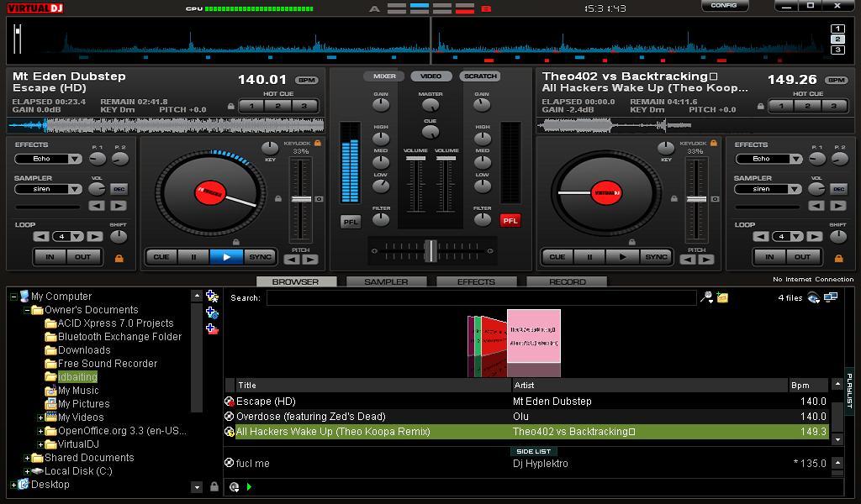Pause the left deck
Viewport: 861px width, 504px height.
(193, 257)
